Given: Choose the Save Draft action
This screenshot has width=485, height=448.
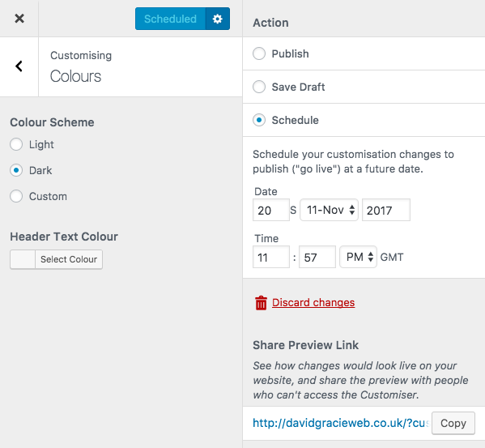Looking at the screenshot, I should 259,87.
